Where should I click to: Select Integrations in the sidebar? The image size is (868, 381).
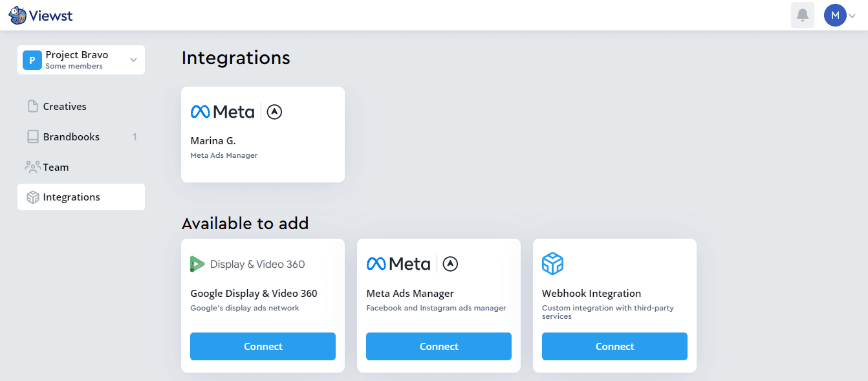81,197
